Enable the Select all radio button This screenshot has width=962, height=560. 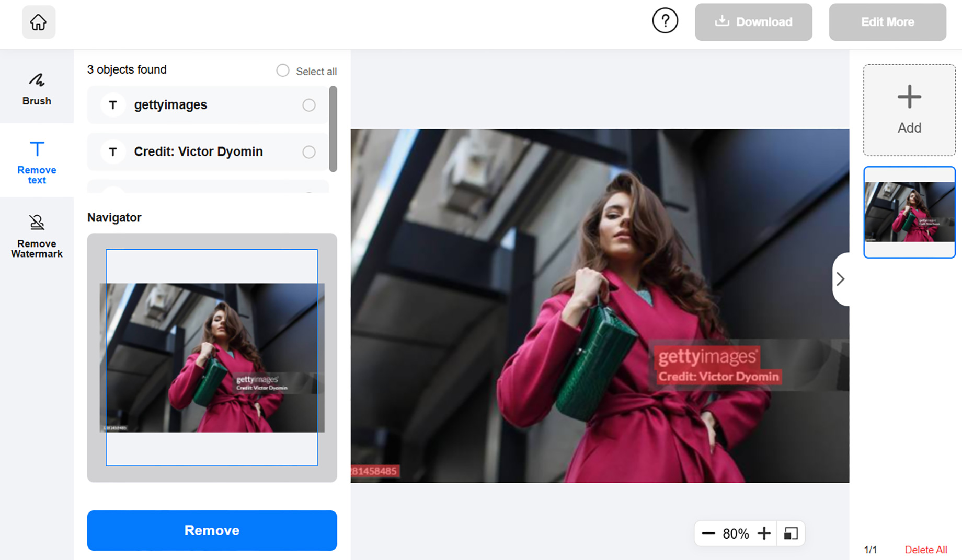click(x=283, y=71)
